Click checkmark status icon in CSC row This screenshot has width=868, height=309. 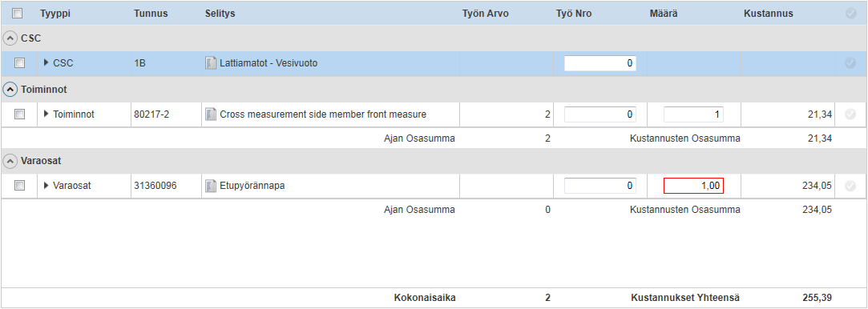(x=850, y=63)
